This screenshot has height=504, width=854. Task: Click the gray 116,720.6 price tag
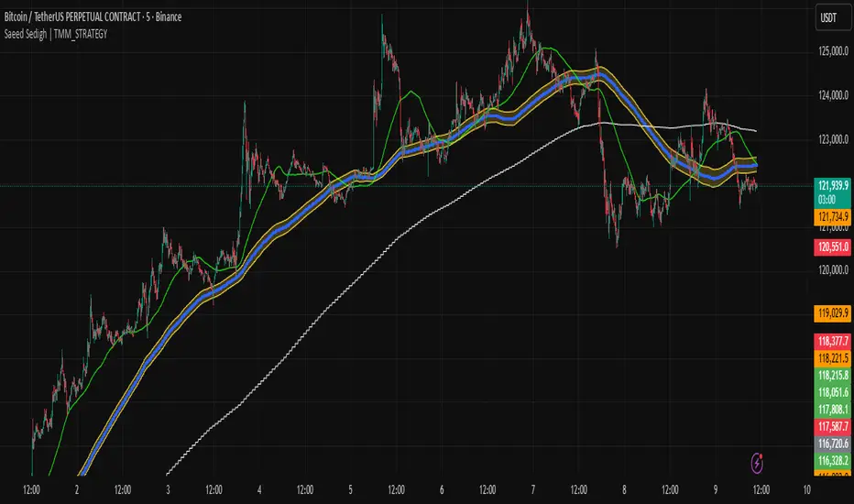point(833,444)
